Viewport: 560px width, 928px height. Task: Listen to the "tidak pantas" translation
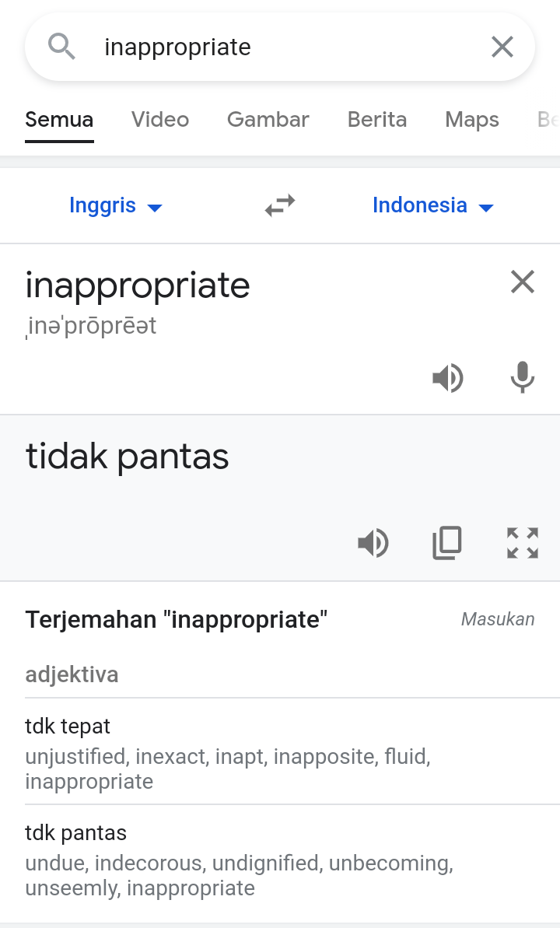[x=373, y=543]
